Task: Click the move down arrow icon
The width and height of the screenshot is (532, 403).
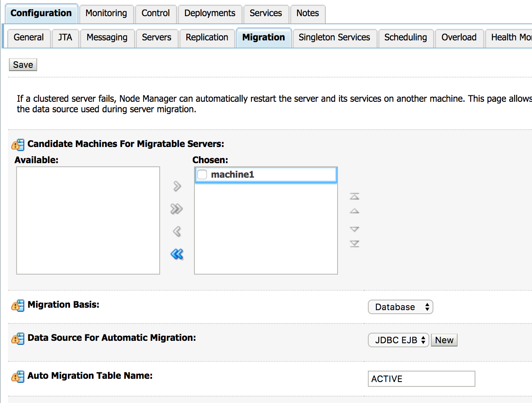Action: (x=355, y=229)
